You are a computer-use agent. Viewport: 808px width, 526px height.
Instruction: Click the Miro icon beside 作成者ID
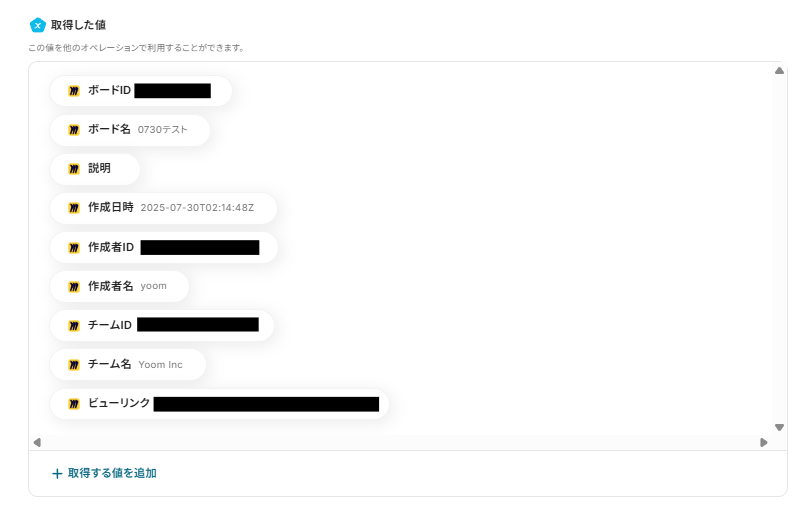point(74,248)
